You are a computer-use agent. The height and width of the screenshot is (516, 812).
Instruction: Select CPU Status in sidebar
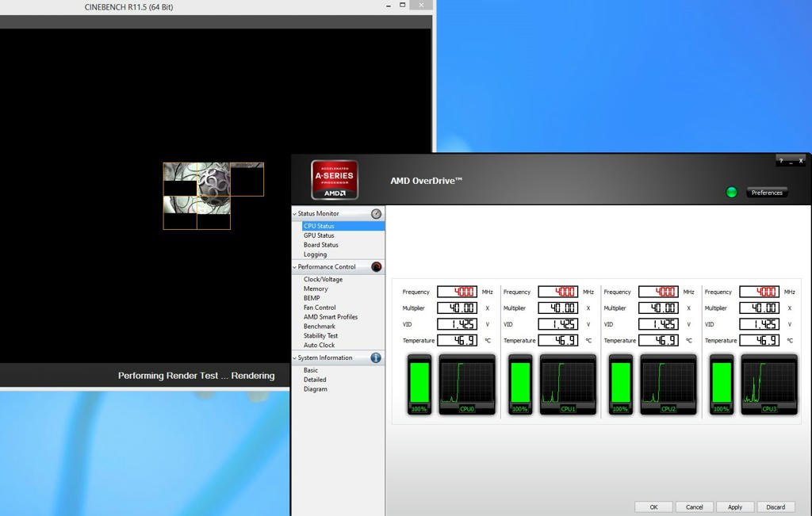(x=343, y=226)
